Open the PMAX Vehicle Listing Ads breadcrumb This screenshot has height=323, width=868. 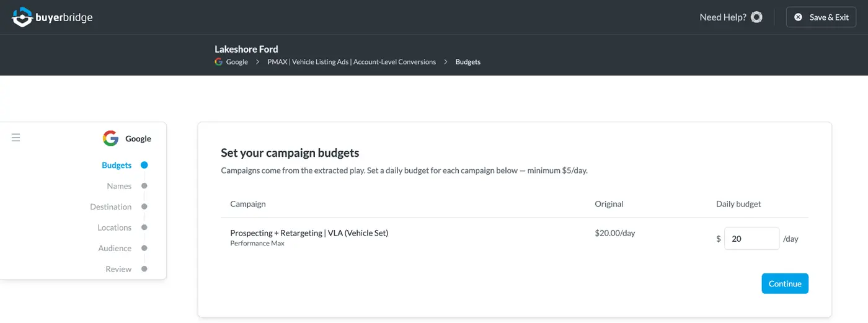click(352, 62)
